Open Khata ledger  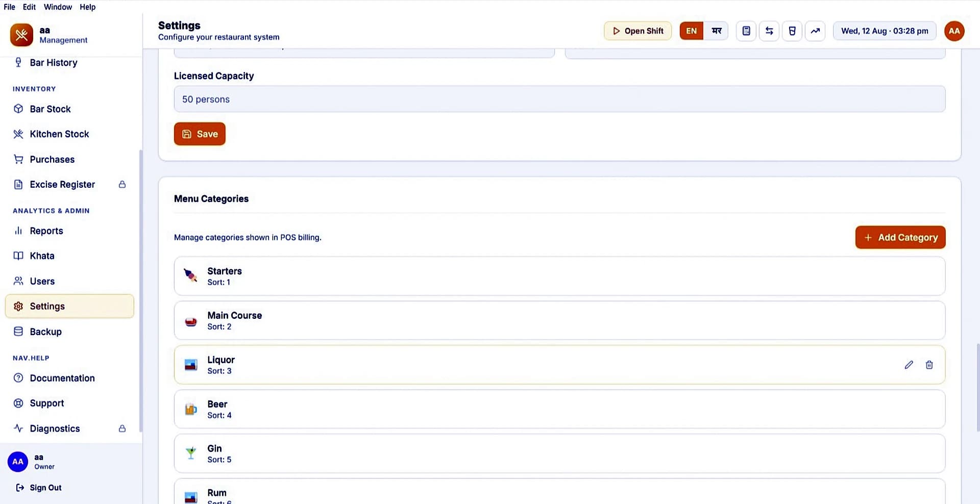69,256
